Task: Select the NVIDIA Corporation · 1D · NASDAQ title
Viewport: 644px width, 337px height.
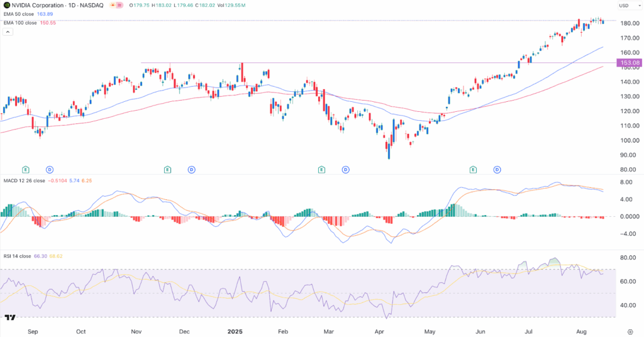Action: (57, 5)
